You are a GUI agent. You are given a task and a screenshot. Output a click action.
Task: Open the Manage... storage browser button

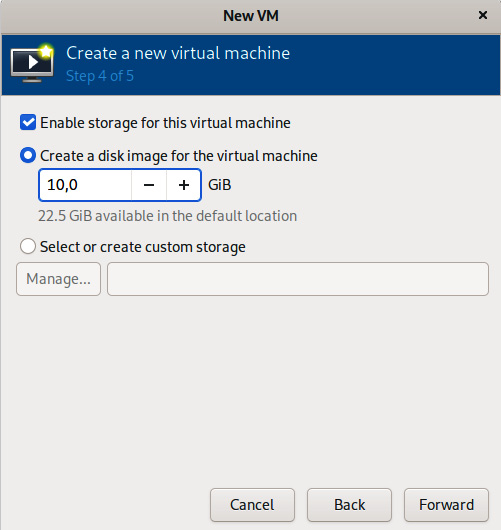[58, 279]
